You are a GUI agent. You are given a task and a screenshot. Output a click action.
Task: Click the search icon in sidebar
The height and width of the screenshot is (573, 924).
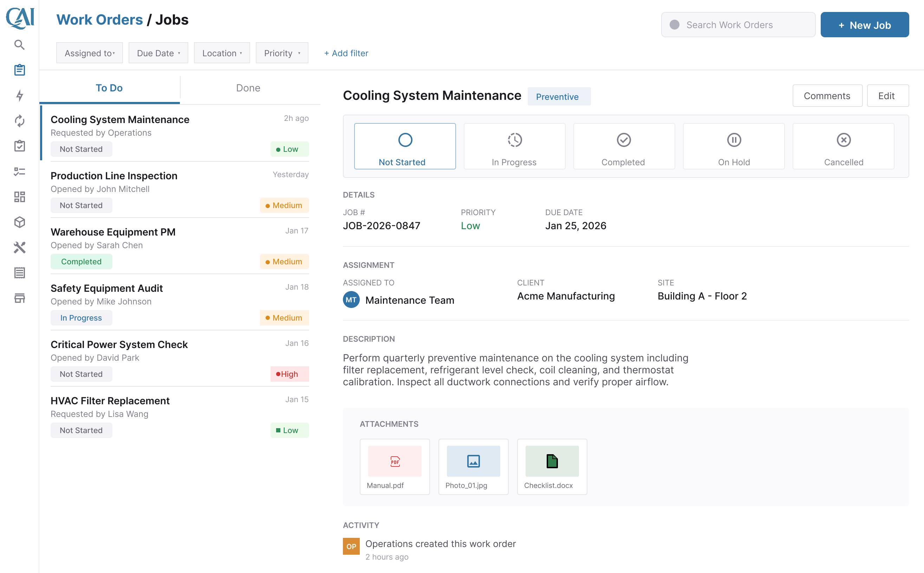coord(19,45)
